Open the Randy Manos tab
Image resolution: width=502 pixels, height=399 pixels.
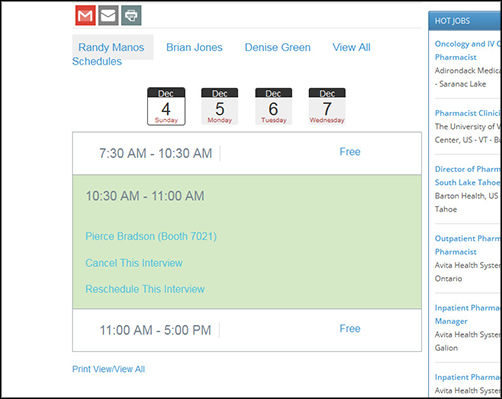[111, 47]
